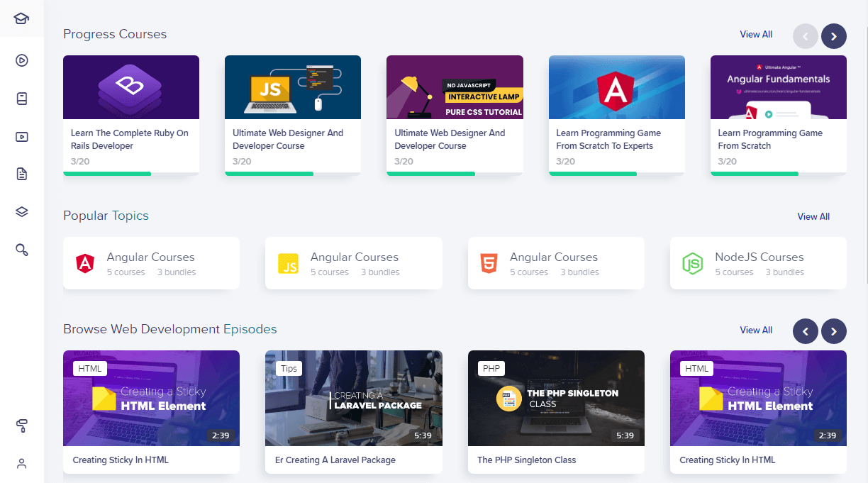
Task: Click the paint roller icon in sidebar
Action: click(21, 426)
